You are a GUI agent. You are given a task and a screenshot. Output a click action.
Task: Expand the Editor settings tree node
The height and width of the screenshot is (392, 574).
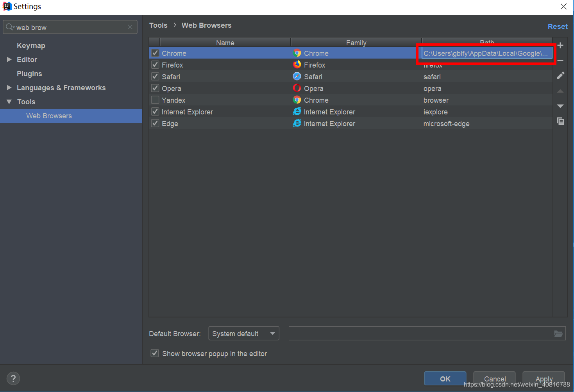tap(9, 59)
